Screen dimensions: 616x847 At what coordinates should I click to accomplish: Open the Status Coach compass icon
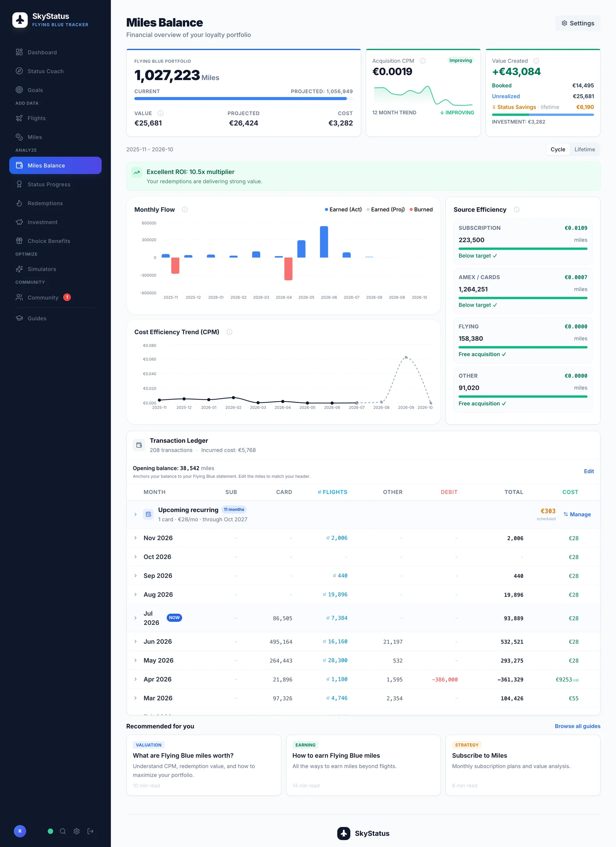[19, 71]
